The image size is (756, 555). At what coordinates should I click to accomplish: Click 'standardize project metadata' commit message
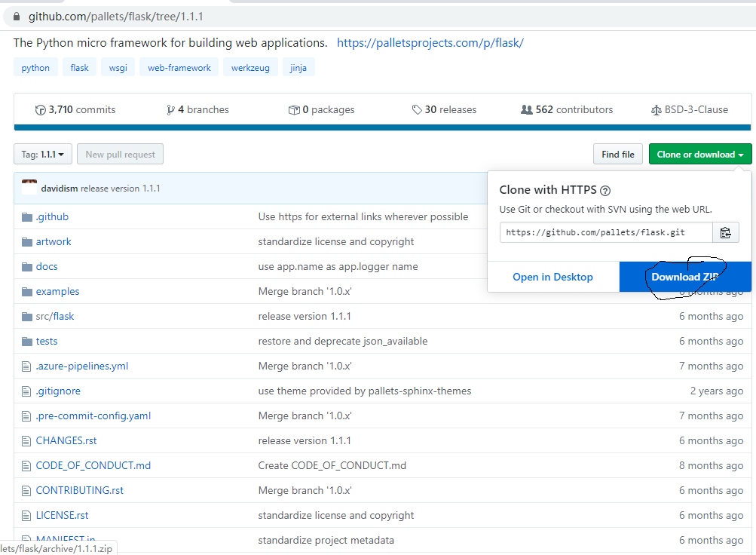coord(326,541)
